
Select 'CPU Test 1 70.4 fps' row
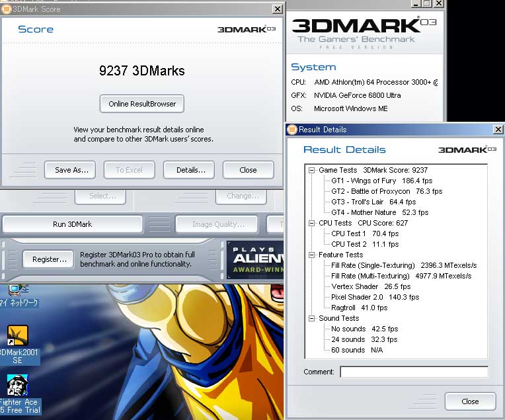point(365,233)
